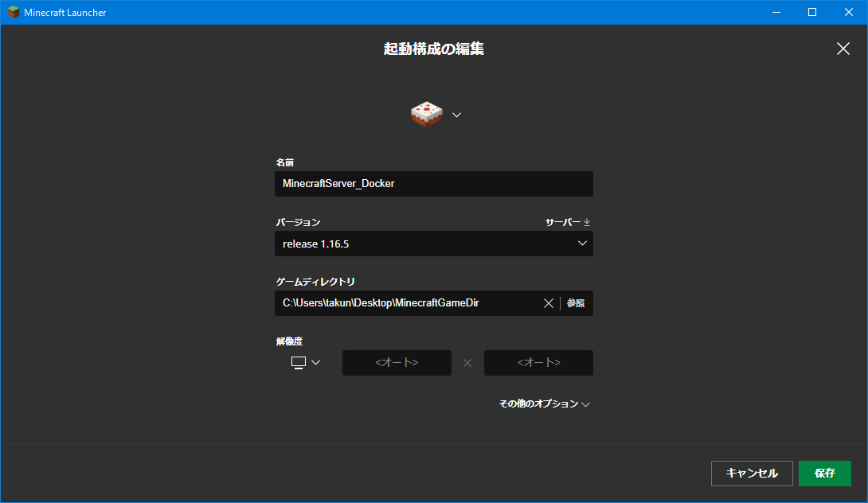Save the profile with the 保存 button
868x503 pixels.
[x=825, y=474]
